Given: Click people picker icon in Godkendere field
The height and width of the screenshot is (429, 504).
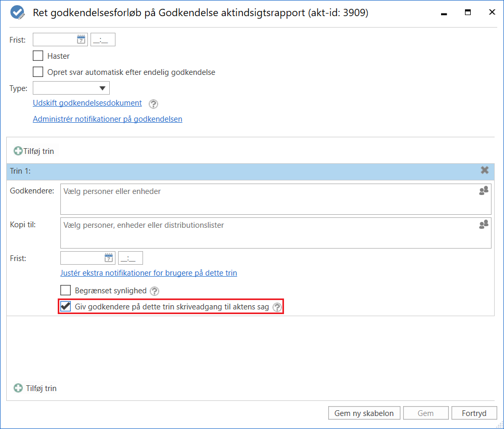Looking at the screenshot, I should click(484, 191).
